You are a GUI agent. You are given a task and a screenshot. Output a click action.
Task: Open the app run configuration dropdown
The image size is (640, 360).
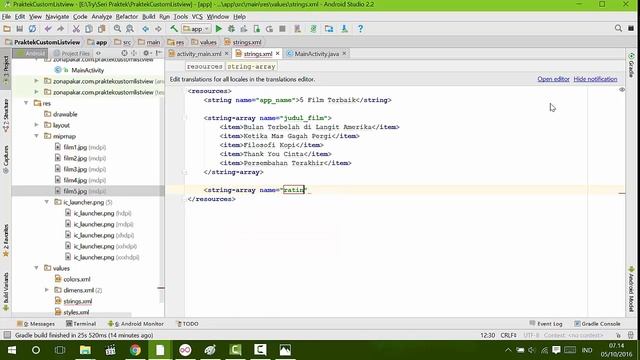pyautogui.click(x=196, y=29)
